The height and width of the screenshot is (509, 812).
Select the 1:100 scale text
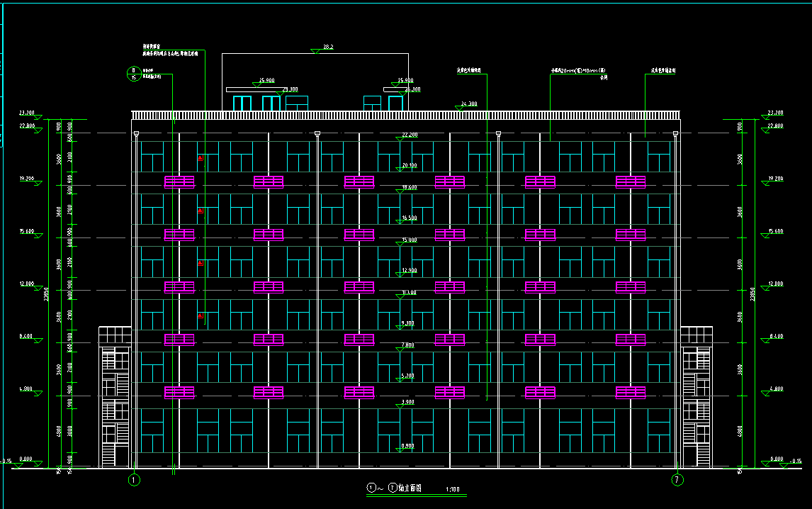[x=451, y=490]
